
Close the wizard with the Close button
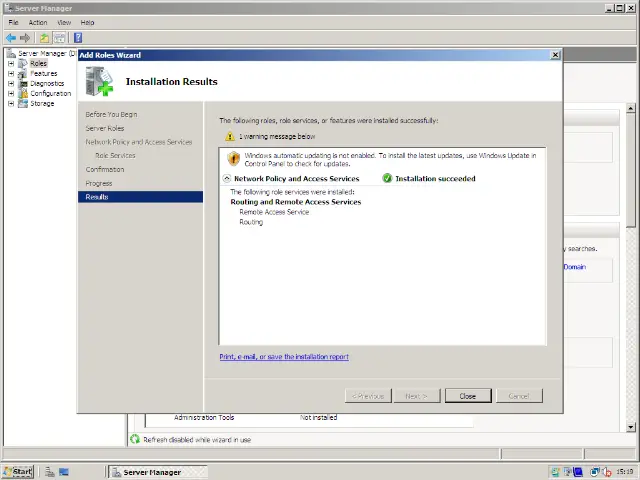pos(468,396)
